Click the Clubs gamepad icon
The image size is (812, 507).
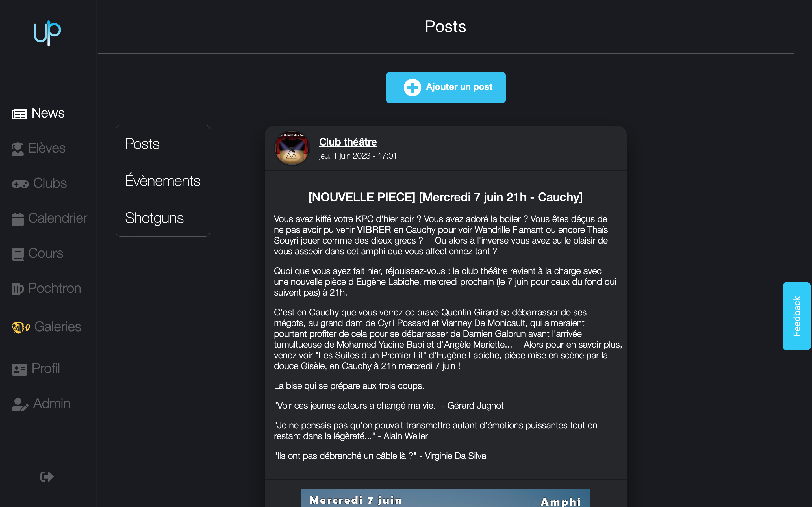20,184
